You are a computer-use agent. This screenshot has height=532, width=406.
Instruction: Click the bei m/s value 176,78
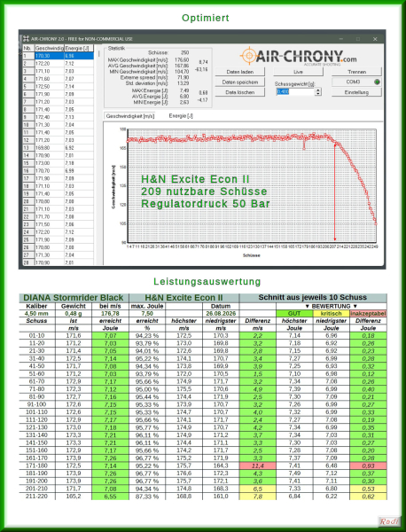[x=110, y=314]
